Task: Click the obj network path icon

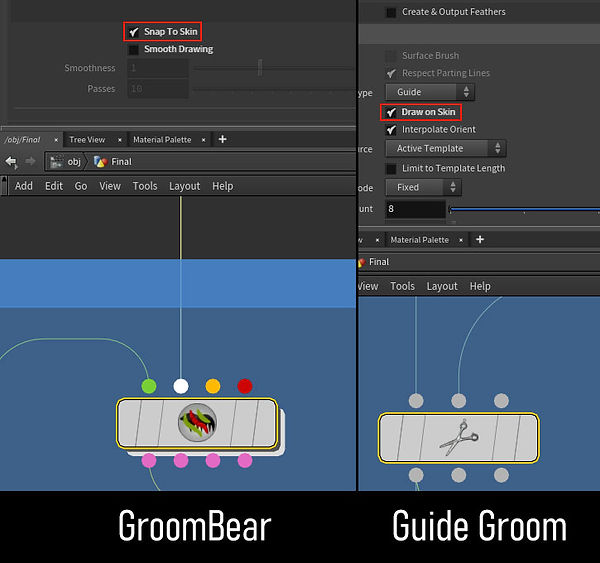Action: pyautogui.click(x=57, y=162)
